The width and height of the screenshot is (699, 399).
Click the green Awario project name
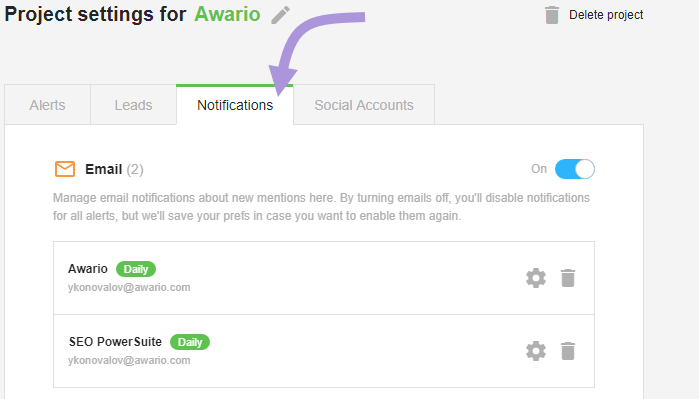coord(227,14)
